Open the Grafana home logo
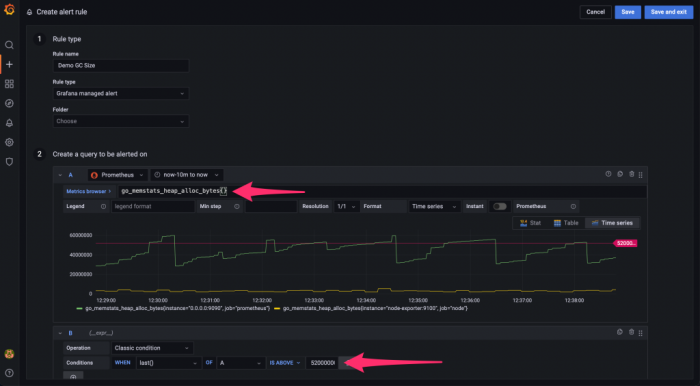 [9, 9]
